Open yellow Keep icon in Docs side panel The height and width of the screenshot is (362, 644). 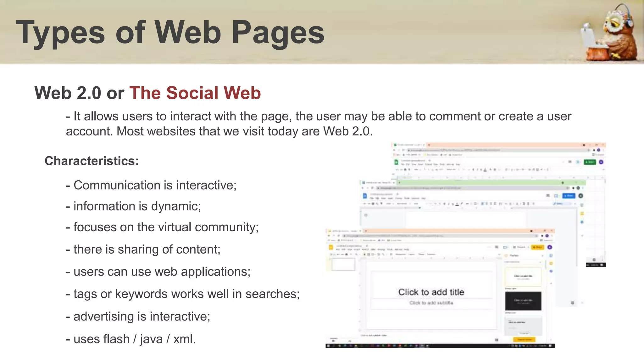[582, 214]
